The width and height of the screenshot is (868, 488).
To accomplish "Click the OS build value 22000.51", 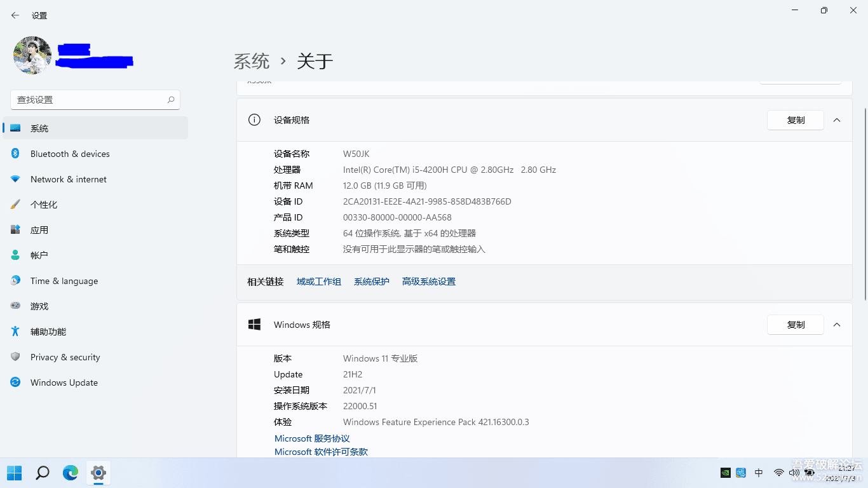I will 360,406.
